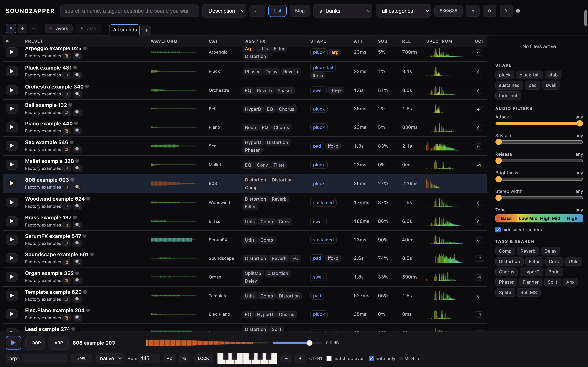Filter by the pluck-tail shape tag
Viewport: 588px width, 367px height.
click(x=529, y=75)
